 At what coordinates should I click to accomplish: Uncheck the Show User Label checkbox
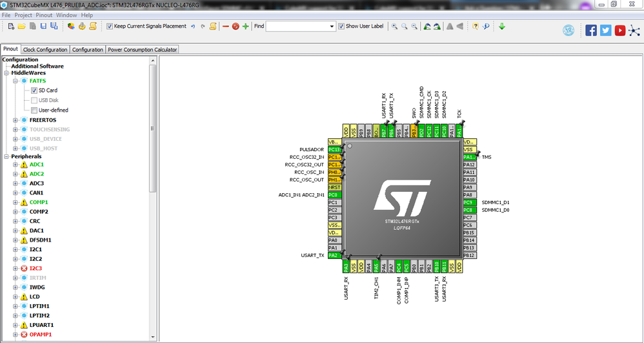pyautogui.click(x=341, y=26)
